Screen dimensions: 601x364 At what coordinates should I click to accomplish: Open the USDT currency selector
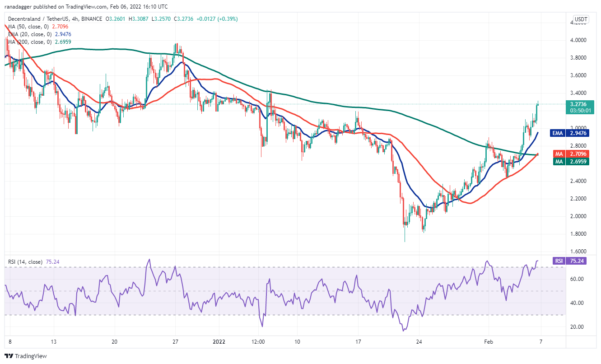pos(582,19)
